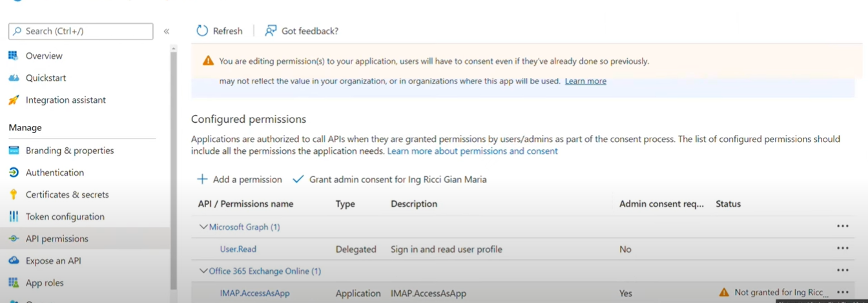This screenshot has width=868, height=303.
Task: Click the checkmark icon for Grant admin consent
Action: click(x=298, y=179)
